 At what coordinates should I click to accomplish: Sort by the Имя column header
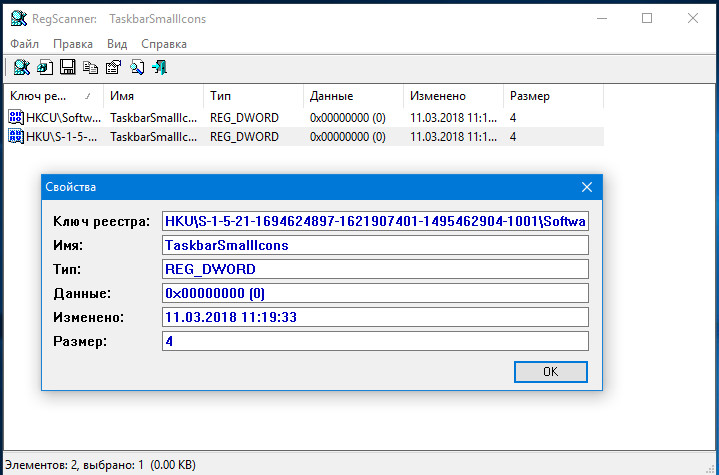154,96
